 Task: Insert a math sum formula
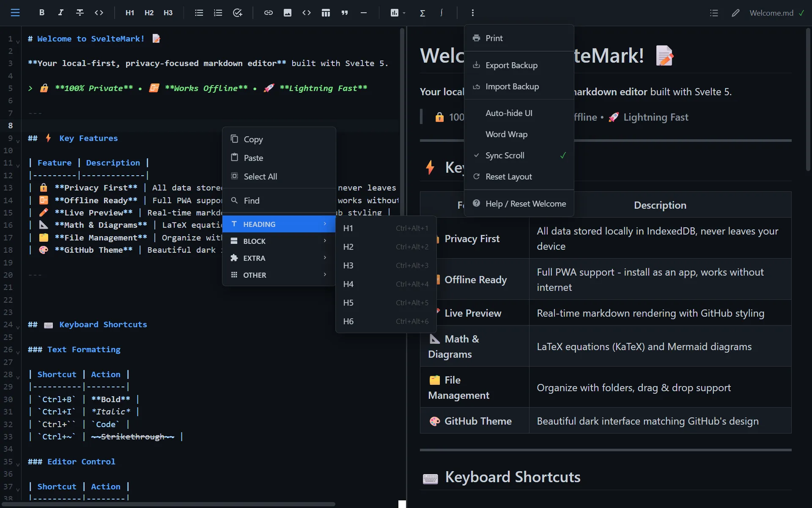pyautogui.click(x=422, y=13)
